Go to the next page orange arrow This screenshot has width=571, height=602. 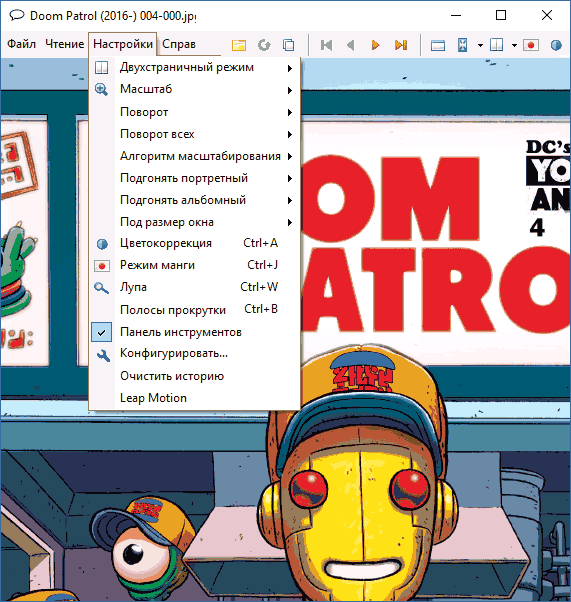coord(376,45)
